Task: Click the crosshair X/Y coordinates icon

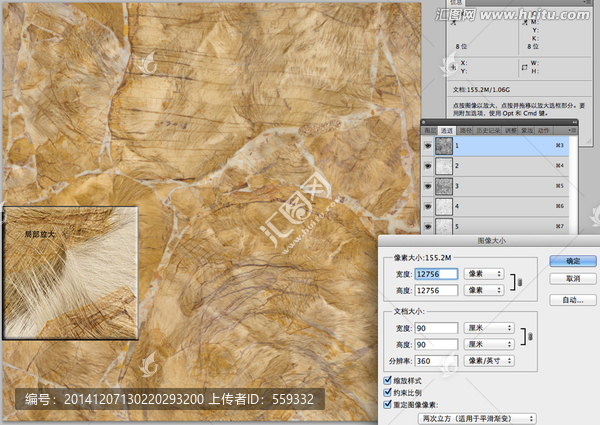Action: tap(453, 67)
